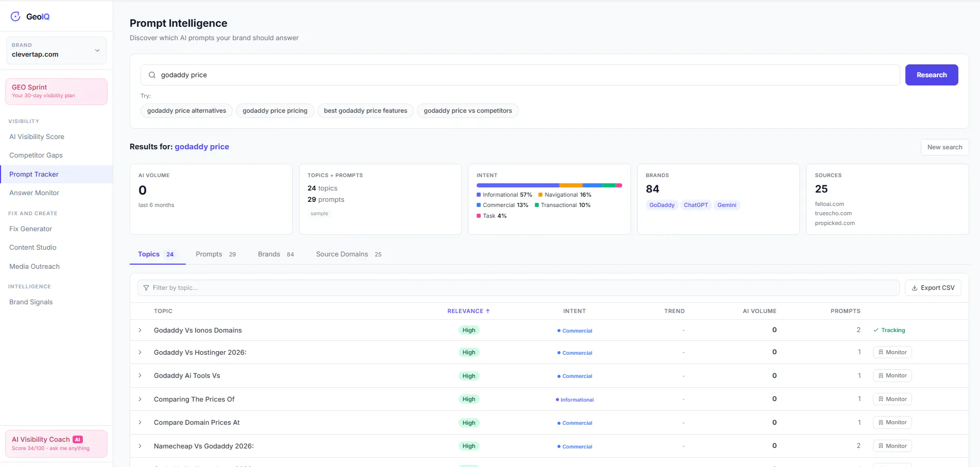The width and height of the screenshot is (980, 467).
Task: Click the AI Volume column header
Action: point(759,311)
